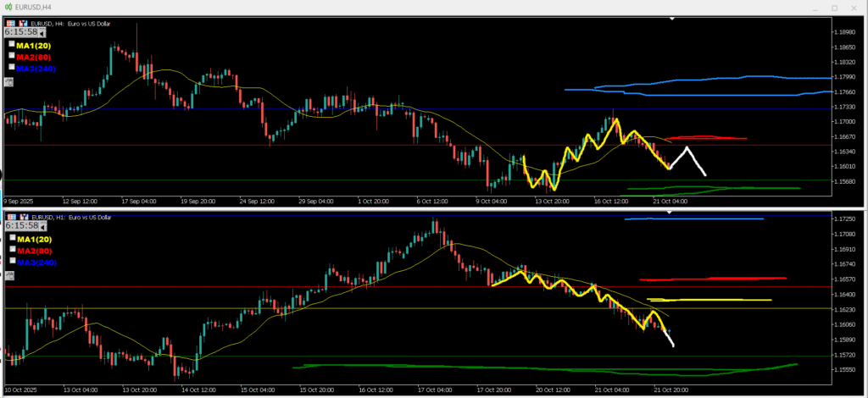Click the EURUSD,H4 window title icon
Screen dimensions: 868x398
pyautogui.click(x=8, y=7)
